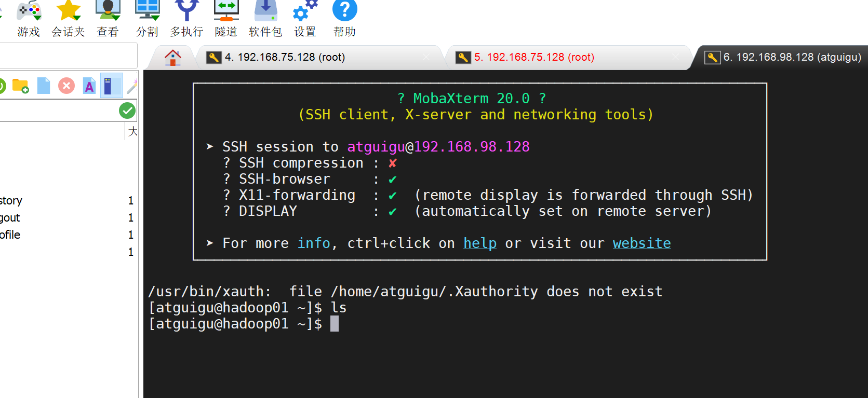The width and height of the screenshot is (868, 398).
Task: Click the 'SSH-browser' status line
Action: pyautogui.click(x=310, y=179)
